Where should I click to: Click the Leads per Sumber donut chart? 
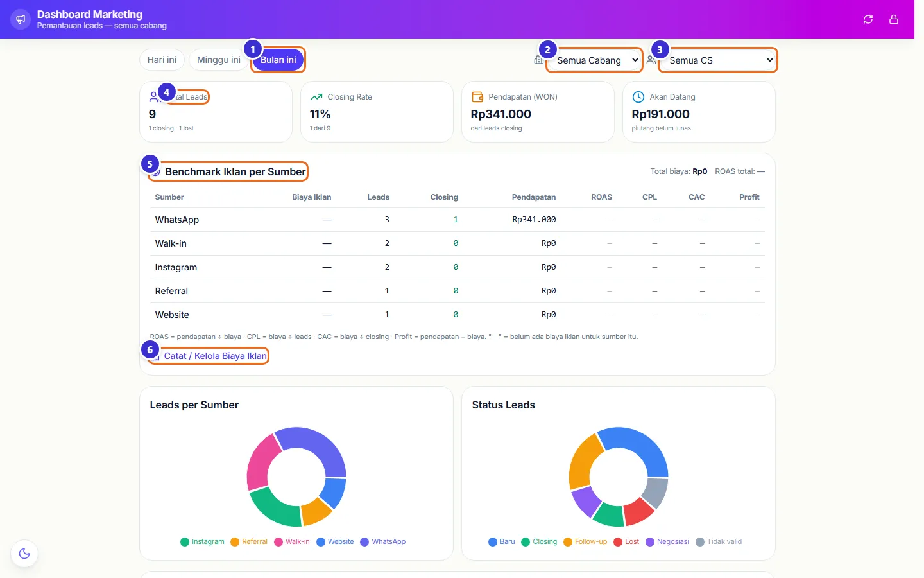(296, 477)
